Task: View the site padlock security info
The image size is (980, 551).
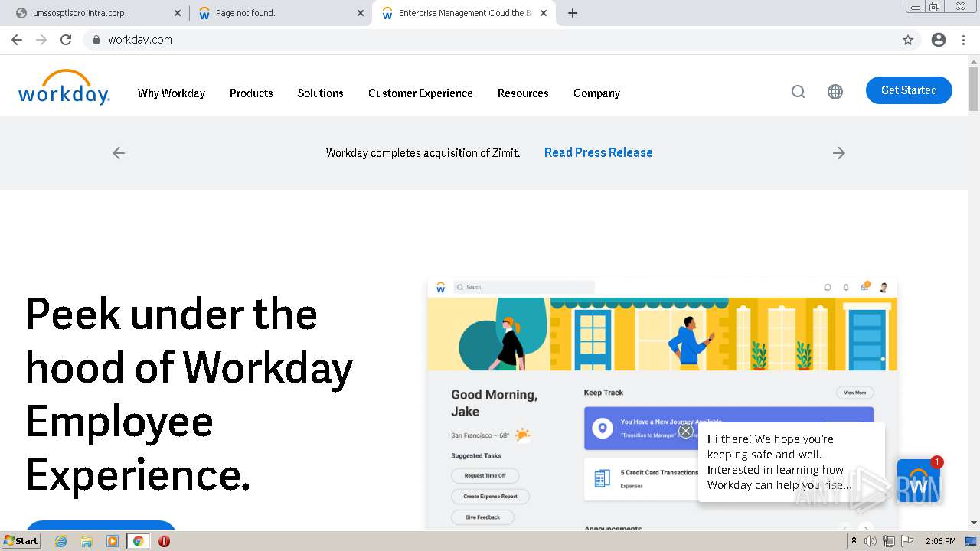Action: (x=96, y=40)
